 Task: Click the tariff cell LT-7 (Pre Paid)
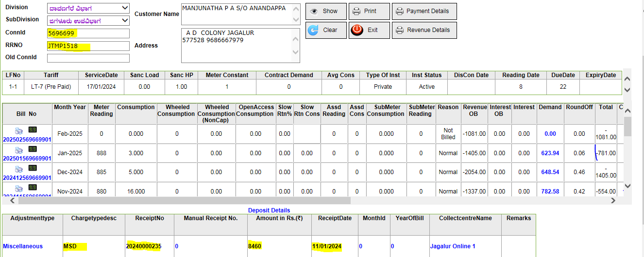[51, 87]
